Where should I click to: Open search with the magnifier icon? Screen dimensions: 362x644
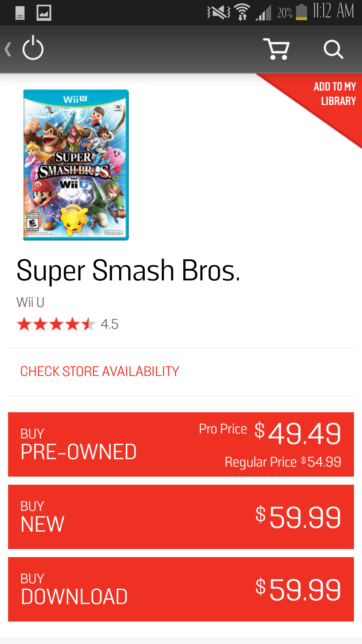point(333,49)
